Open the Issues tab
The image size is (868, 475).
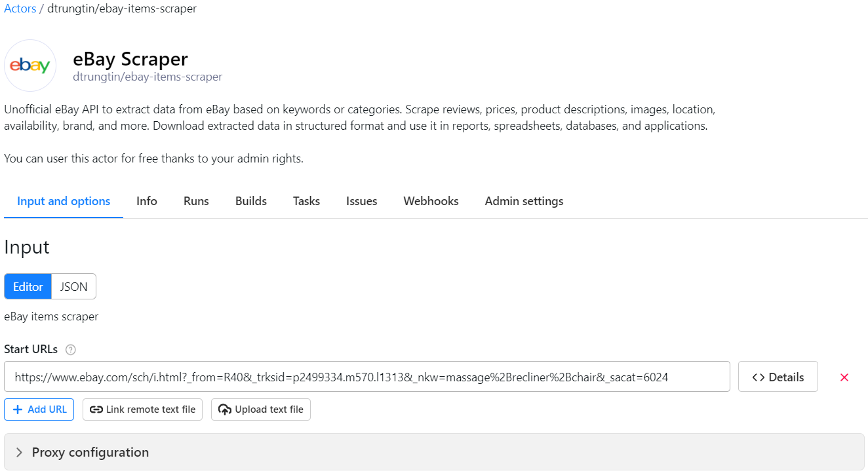pyautogui.click(x=362, y=201)
